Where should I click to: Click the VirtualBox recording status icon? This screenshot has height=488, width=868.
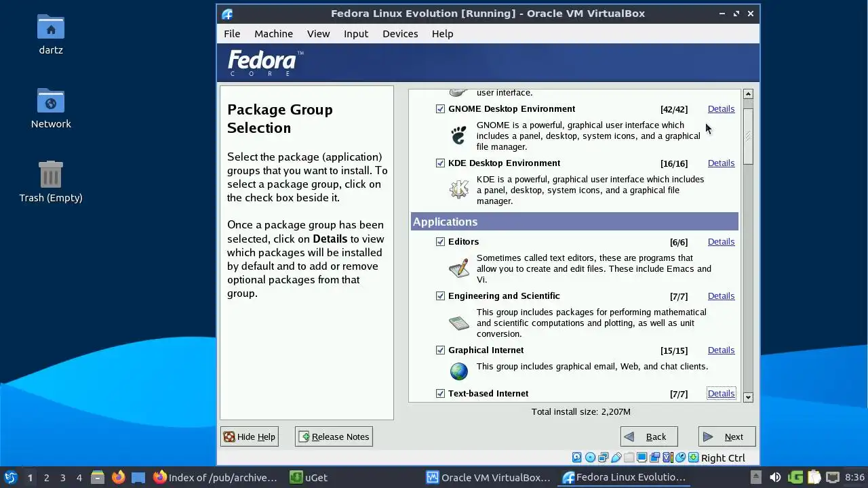[x=655, y=457]
